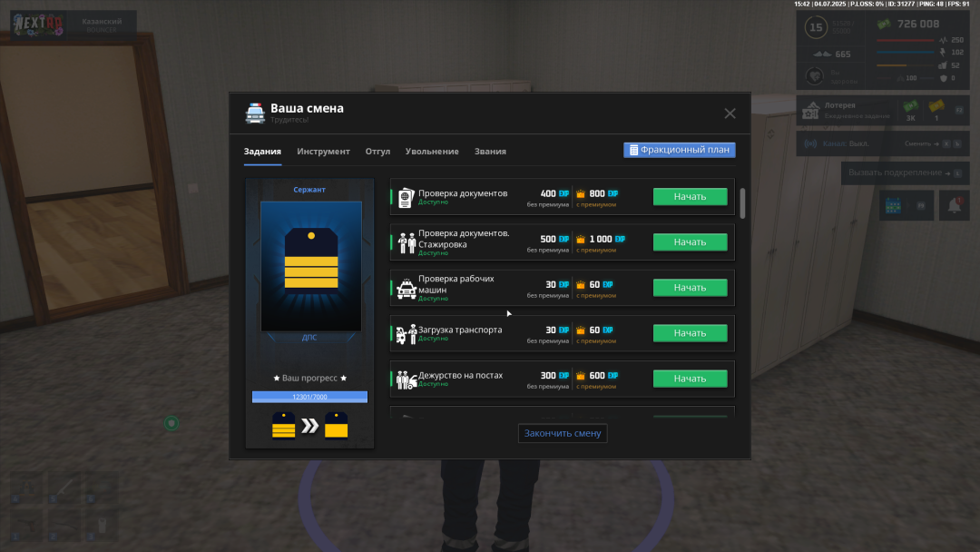Click the 500 EXP reward value
Viewport: 980px width, 552px height.
[554, 240]
